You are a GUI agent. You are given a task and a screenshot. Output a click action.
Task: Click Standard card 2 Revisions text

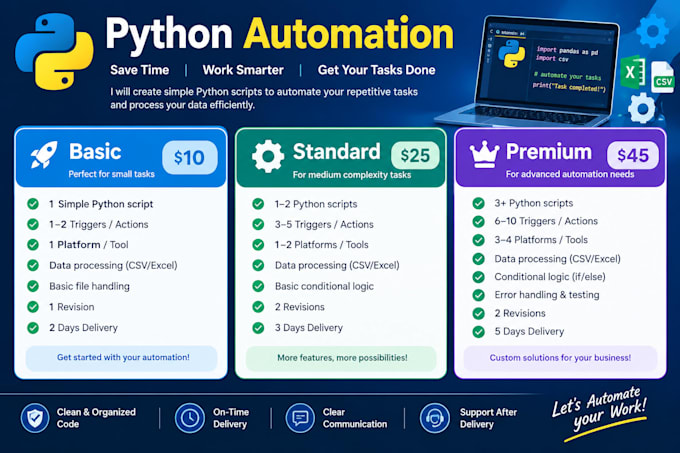point(300,307)
